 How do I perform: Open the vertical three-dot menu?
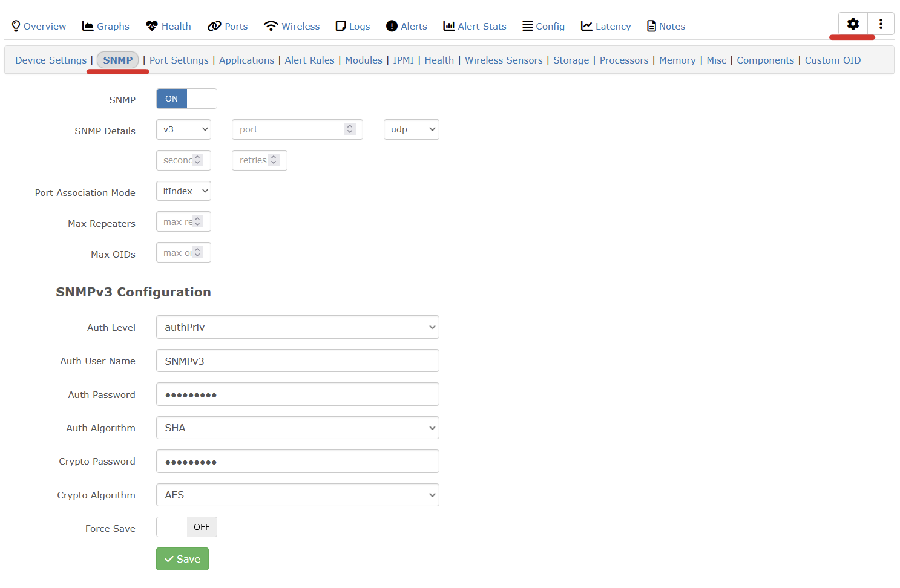tap(881, 24)
